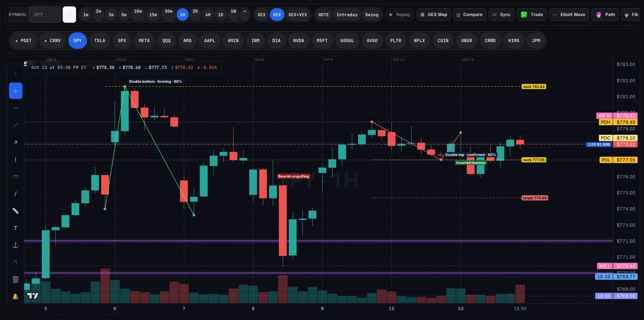Viewport: 644px width, 320px height.
Task: Select the curve drawing tool
Action: [x=16, y=194]
